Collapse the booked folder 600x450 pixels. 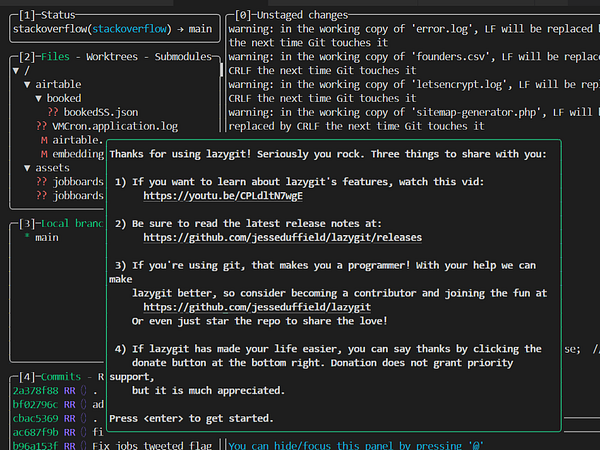(39, 98)
